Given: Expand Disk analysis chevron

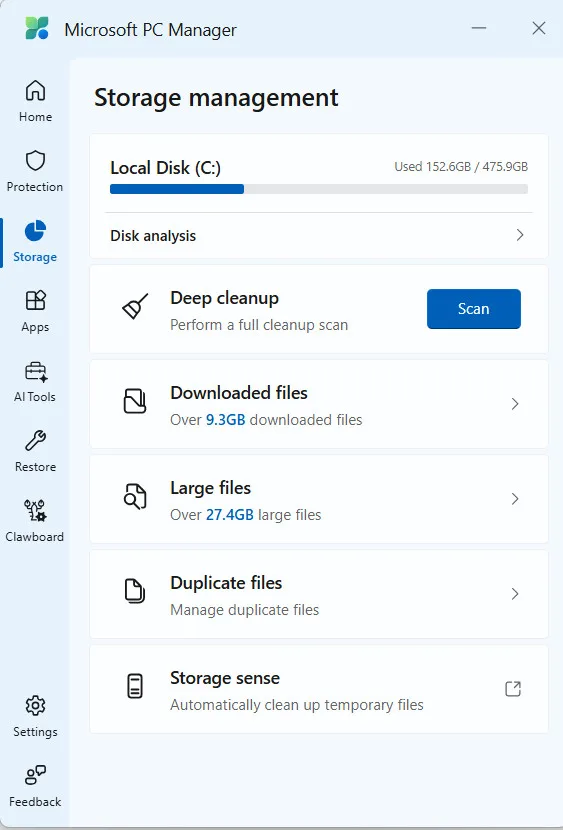Looking at the screenshot, I should point(520,235).
